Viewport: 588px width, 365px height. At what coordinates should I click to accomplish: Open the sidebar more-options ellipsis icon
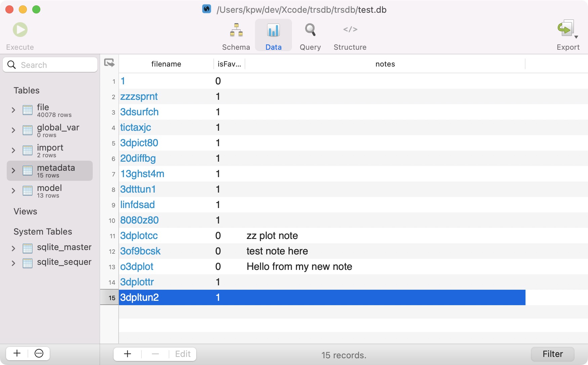pyautogui.click(x=39, y=353)
